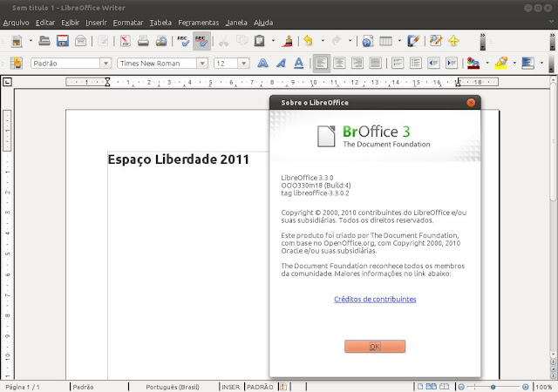
Task: Move the zoom slider handle
Action: (493, 387)
